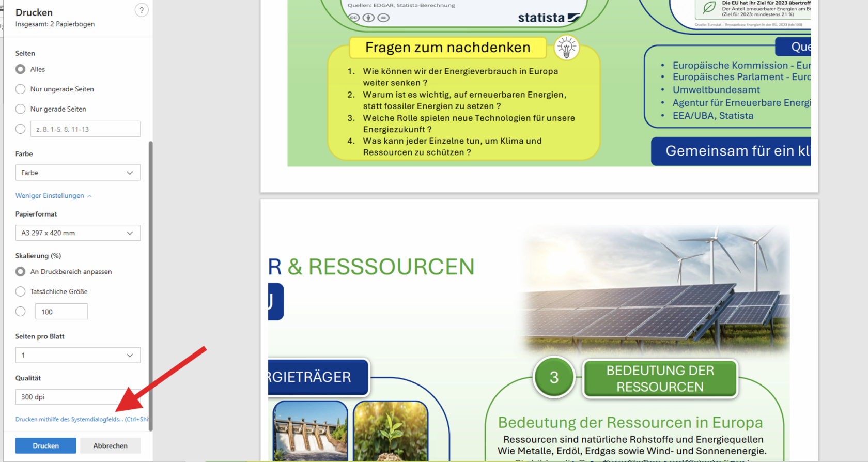Open the Farbe color dropdown
This screenshot has width=868, height=462.
(x=78, y=173)
